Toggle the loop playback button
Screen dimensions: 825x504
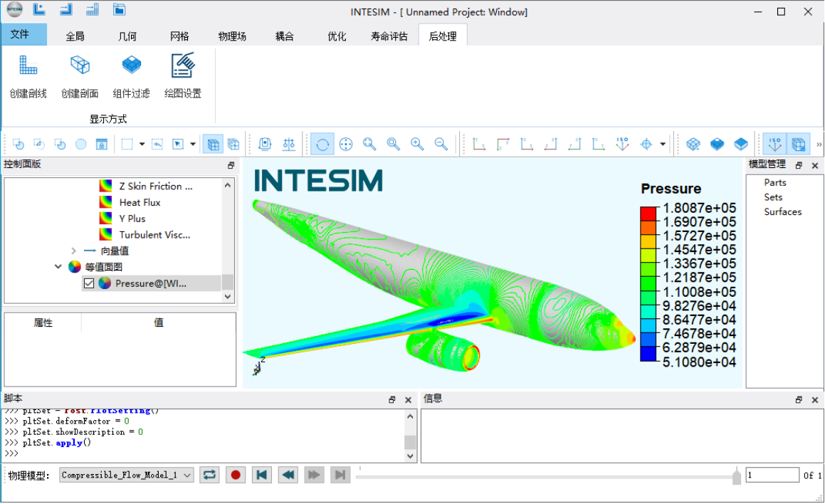click(209, 475)
